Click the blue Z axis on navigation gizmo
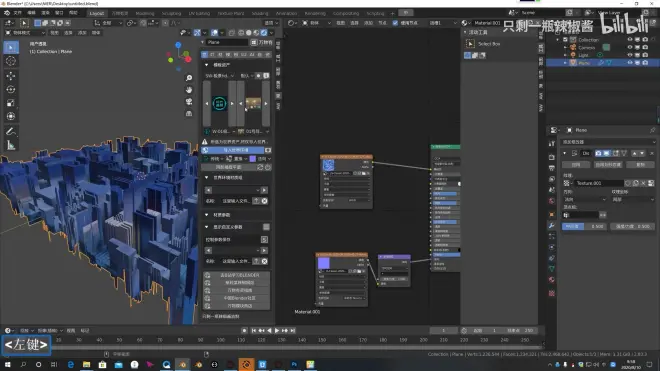Viewport: 660px width, 371px height. (178, 45)
